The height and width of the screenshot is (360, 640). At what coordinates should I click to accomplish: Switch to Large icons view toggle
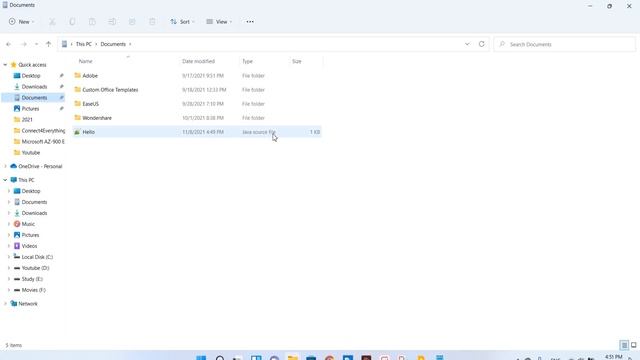(634, 345)
